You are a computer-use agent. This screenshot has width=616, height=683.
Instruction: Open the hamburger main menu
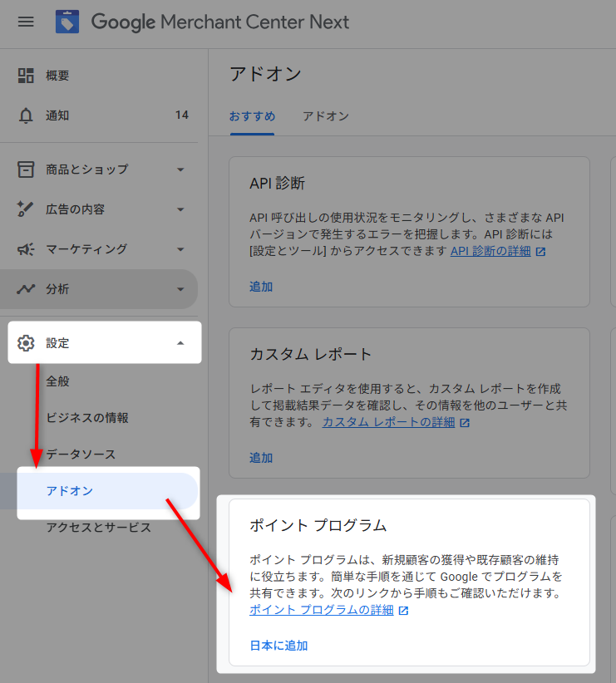coord(26,22)
